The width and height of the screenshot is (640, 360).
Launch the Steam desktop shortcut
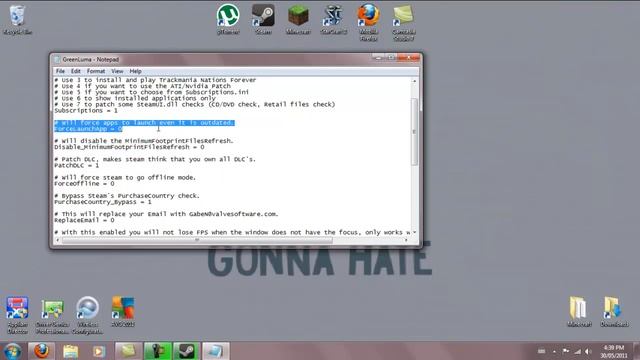263,19
